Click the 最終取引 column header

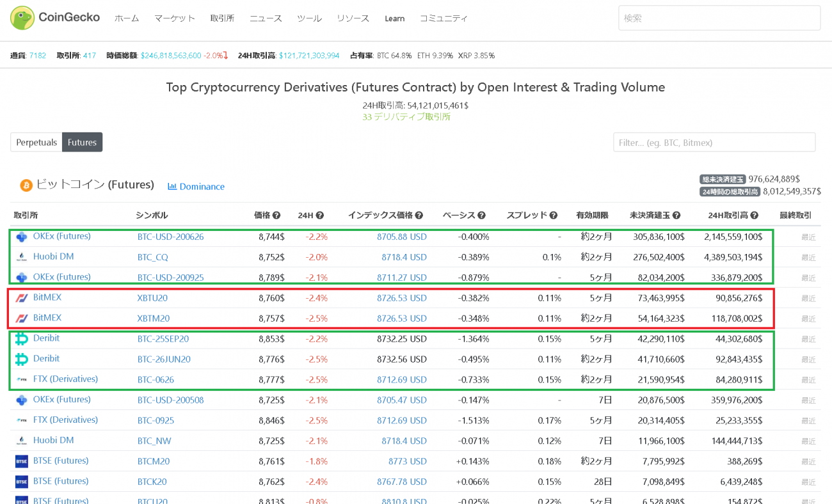[796, 216]
